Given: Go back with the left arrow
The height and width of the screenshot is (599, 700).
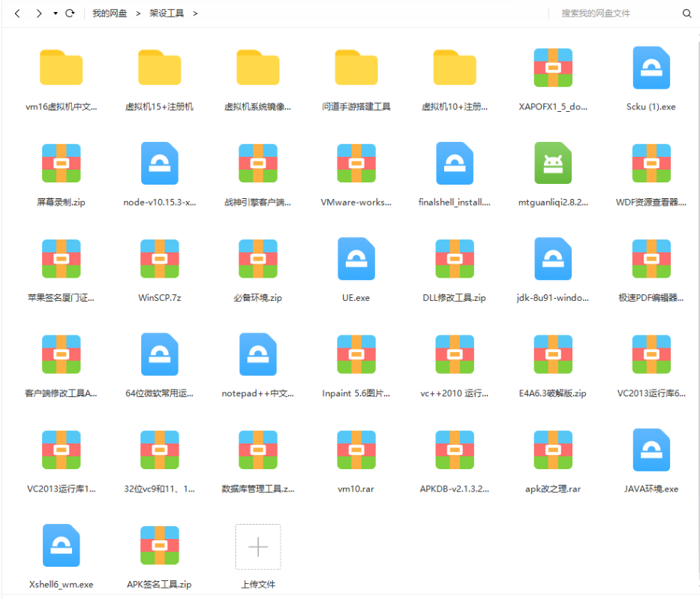Looking at the screenshot, I should [x=17, y=14].
